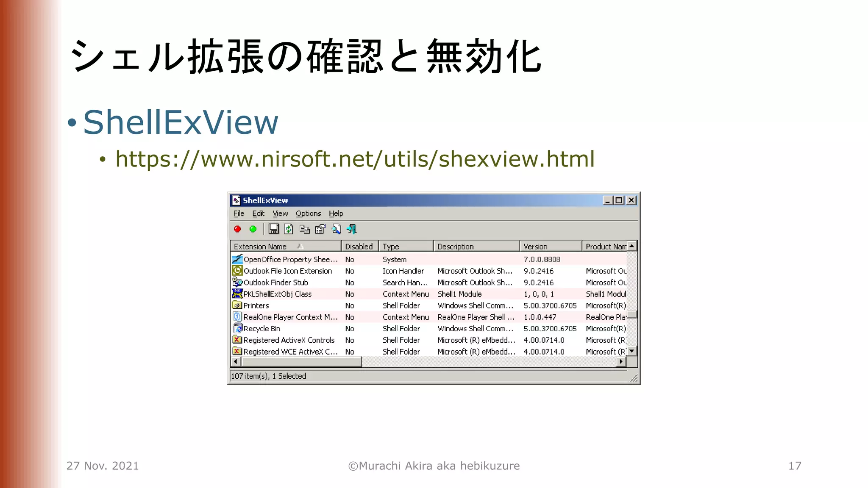
Task: Click the vertical scrollbar up arrow
Action: [632, 246]
